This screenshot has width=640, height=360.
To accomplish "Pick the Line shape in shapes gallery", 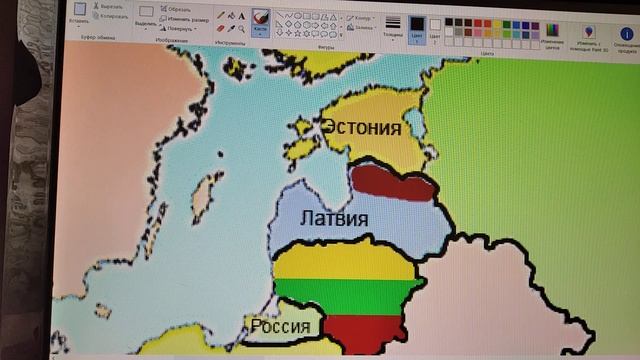I will click(x=280, y=16).
